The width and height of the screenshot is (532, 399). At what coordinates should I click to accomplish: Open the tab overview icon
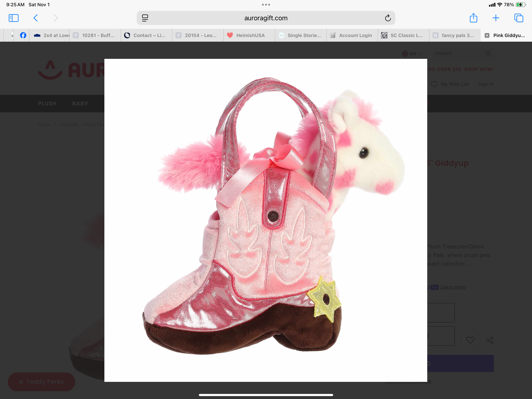[x=519, y=18]
